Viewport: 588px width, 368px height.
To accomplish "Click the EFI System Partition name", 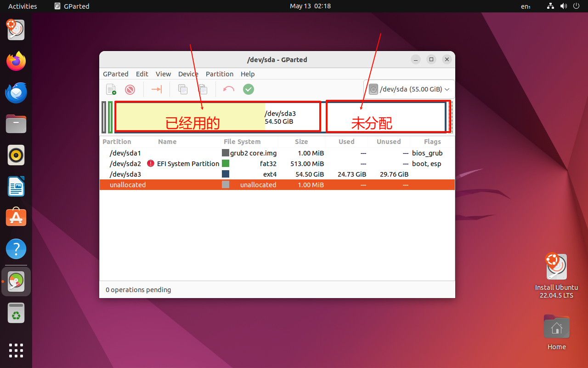I will click(188, 164).
